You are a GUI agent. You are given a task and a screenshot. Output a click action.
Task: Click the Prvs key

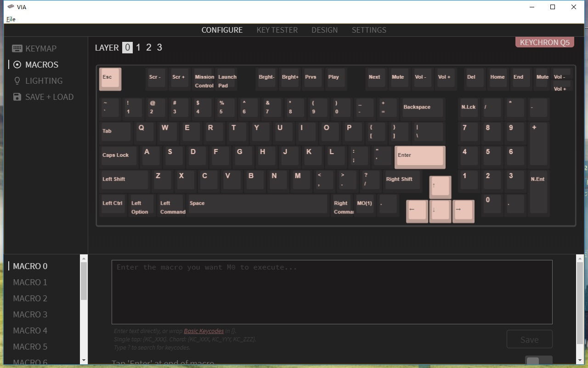pos(314,79)
